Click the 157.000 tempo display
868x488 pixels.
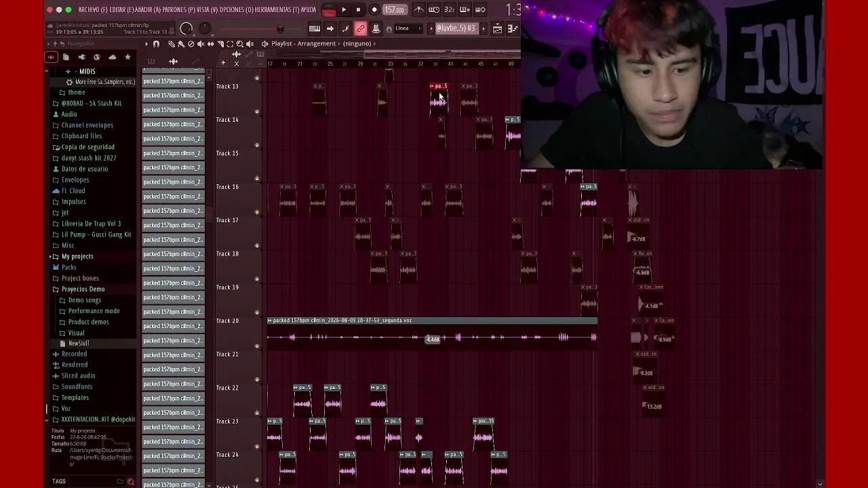point(395,9)
